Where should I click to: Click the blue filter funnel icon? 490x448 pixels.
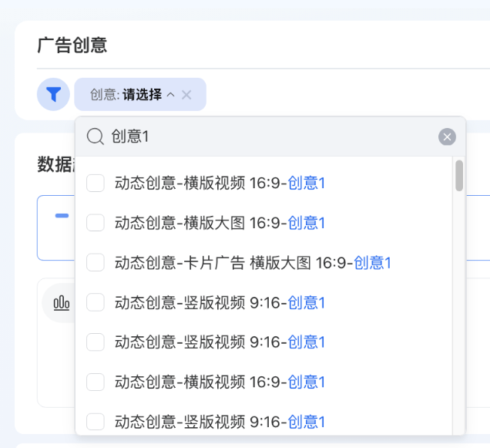click(53, 94)
